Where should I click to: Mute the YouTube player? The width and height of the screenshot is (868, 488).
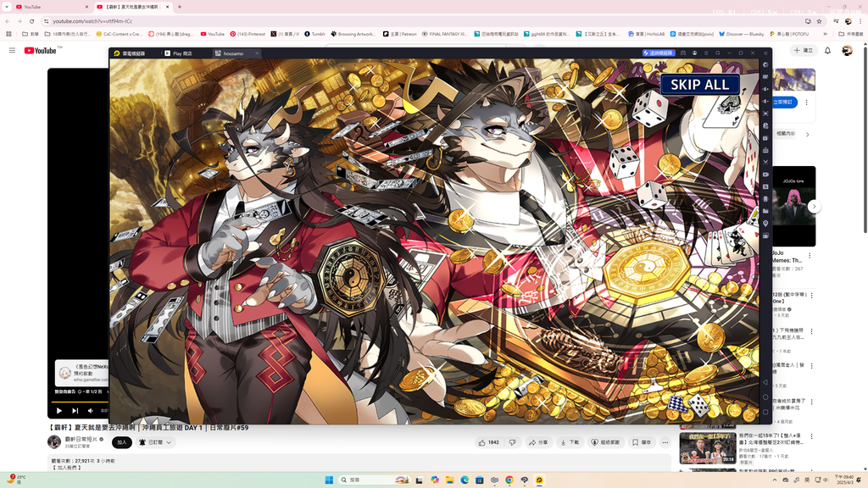[x=90, y=411]
